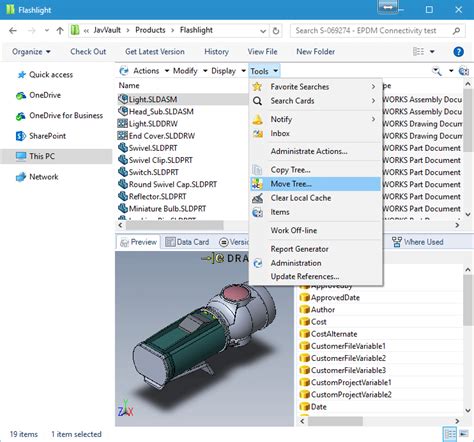The width and height of the screenshot is (474, 442).
Task: Open the help question mark icon
Action: 458,52
